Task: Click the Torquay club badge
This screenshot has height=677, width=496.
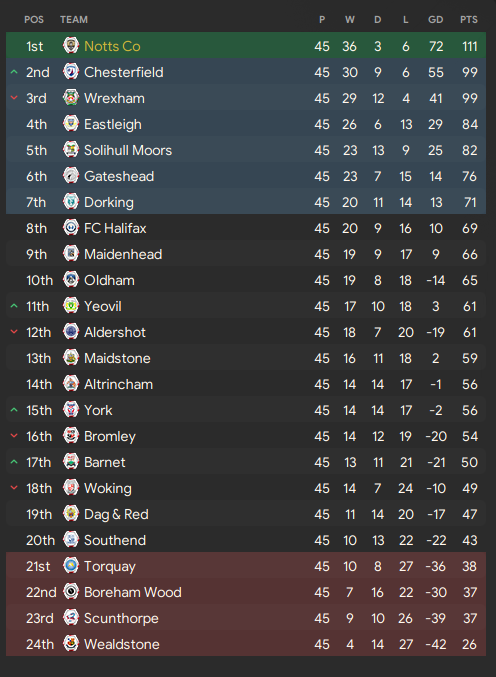Action: pyautogui.click(x=71, y=566)
